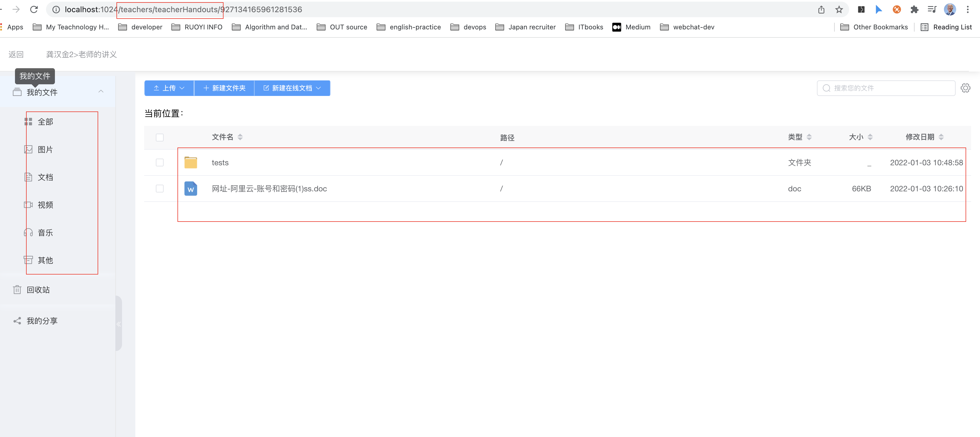Image resolution: width=980 pixels, height=437 pixels.
Task: Click the 我的分享 share icon
Action: coord(17,321)
